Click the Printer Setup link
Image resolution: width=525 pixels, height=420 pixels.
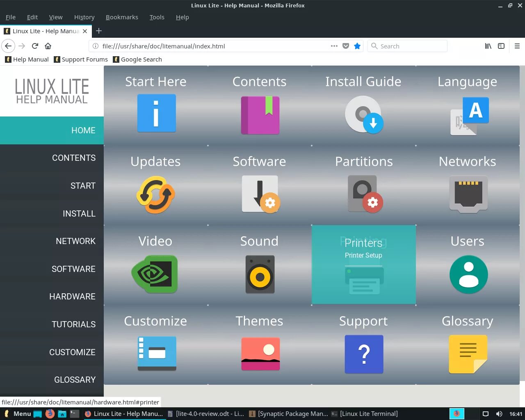coord(363,255)
